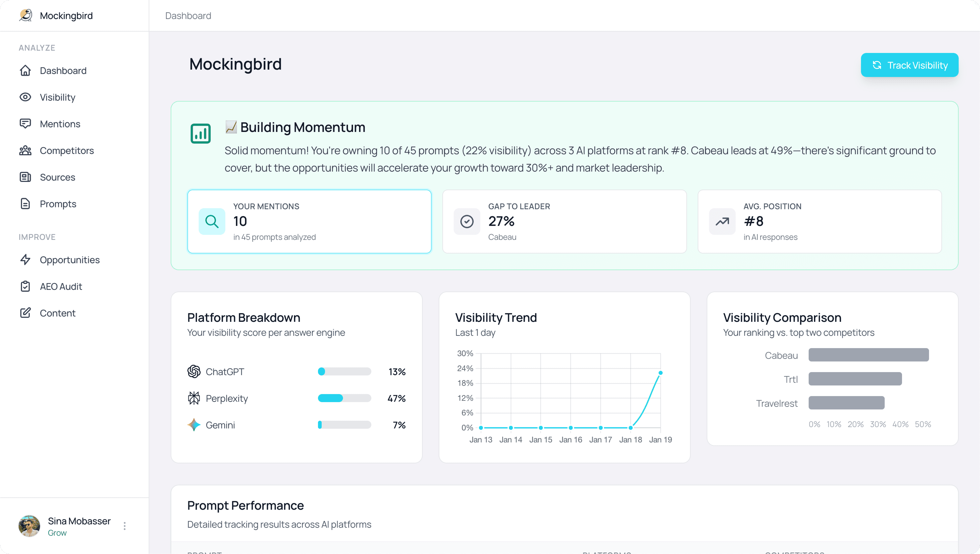This screenshot has height=554, width=980.
Task: Open the three-dot menu beside Sina Mobasser
Action: [x=124, y=526]
